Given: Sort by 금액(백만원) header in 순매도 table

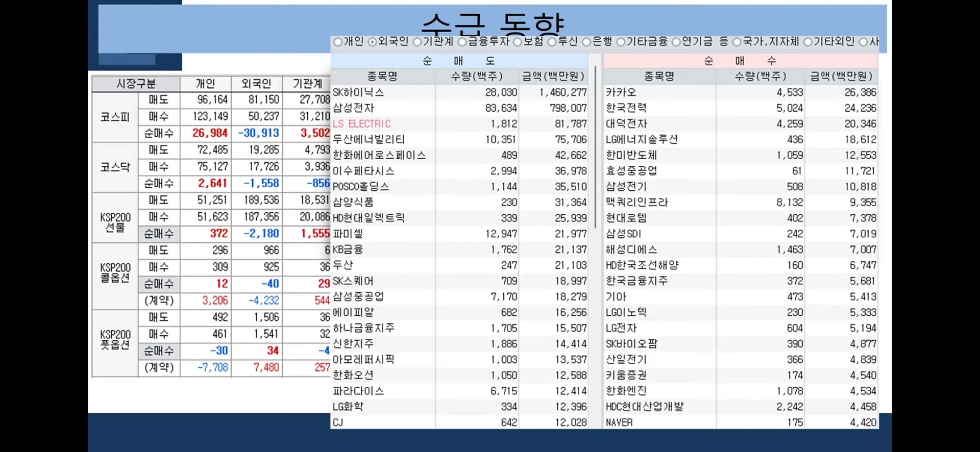Looking at the screenshot, I should point(553,77).
